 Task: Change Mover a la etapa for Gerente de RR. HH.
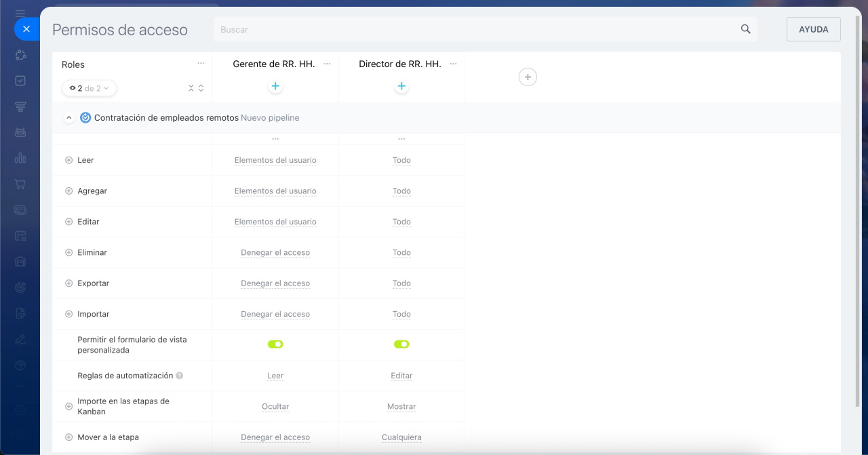click(275, 437)
